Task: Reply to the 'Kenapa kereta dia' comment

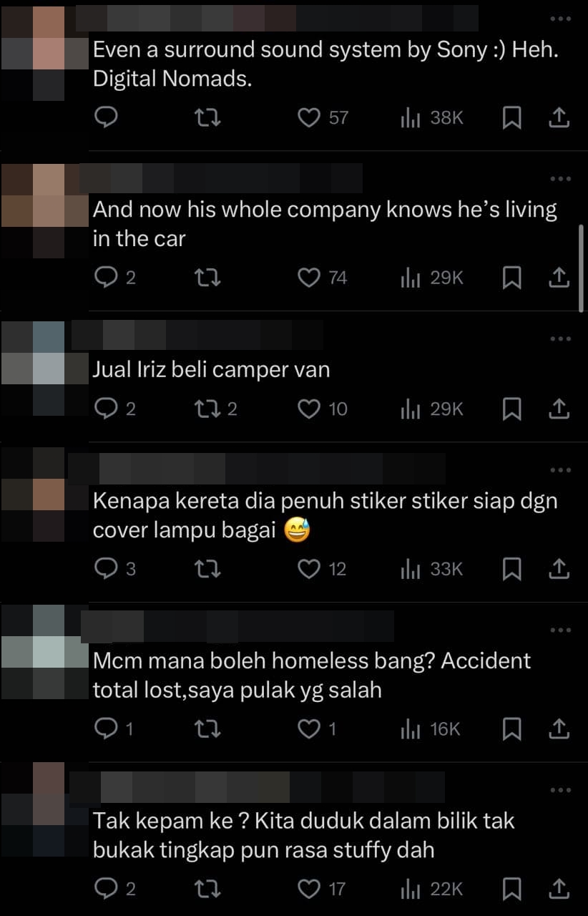Action: (x=115, y=569)
